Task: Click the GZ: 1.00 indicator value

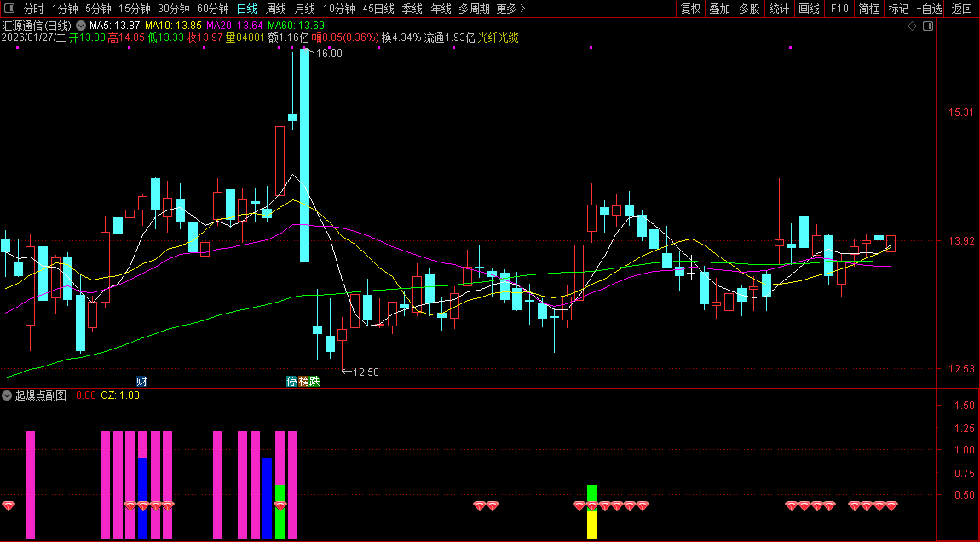Action: 120,395
